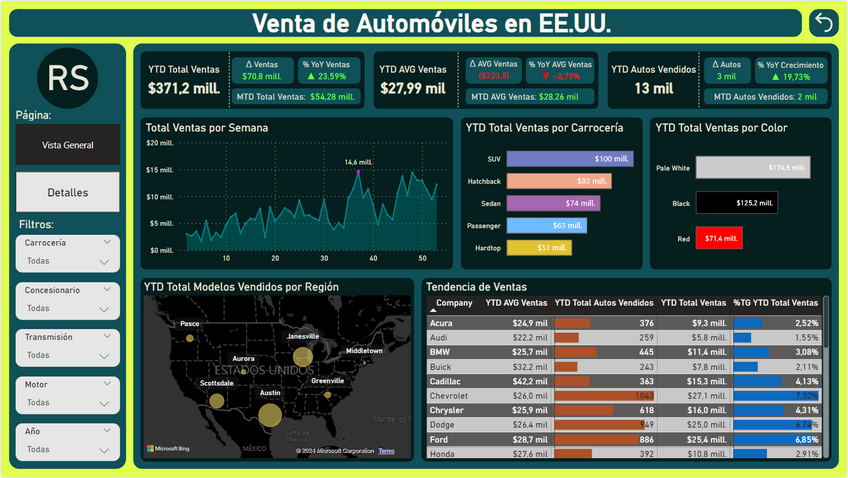This screenshot has height=478, width=848.
Task: Select the Middletown bubble on map
Action: click(365, 362)
